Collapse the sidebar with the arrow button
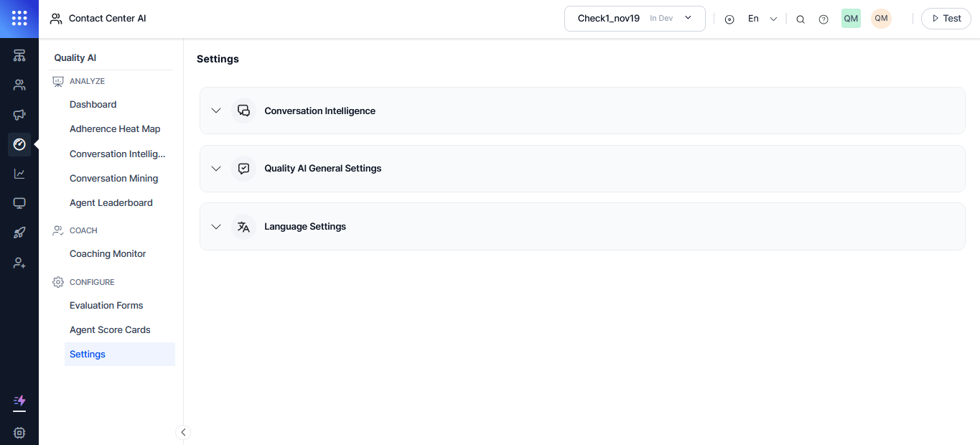Viewport: 980px width, 445px height. (x=183, y=432)
